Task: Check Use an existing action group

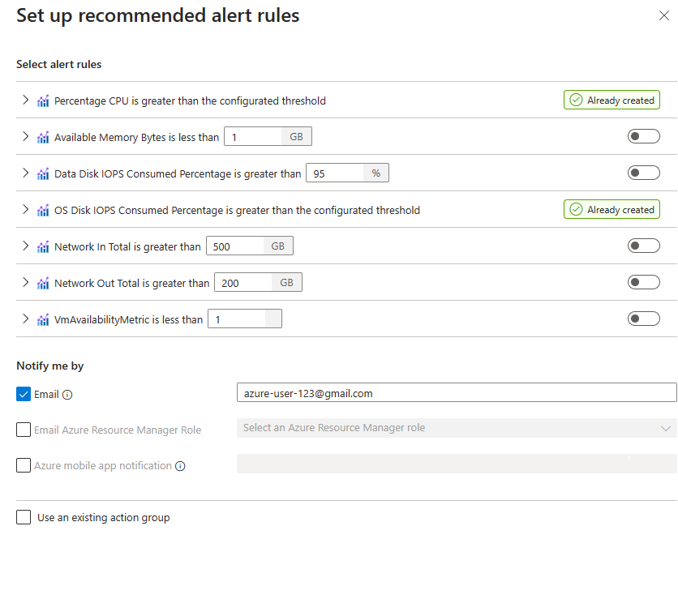Action: [24, 517]
